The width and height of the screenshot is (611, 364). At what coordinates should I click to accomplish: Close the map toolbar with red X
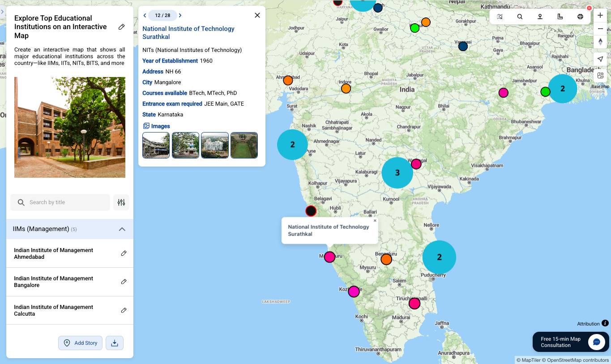pyautogui.click(x=589, y=8)
